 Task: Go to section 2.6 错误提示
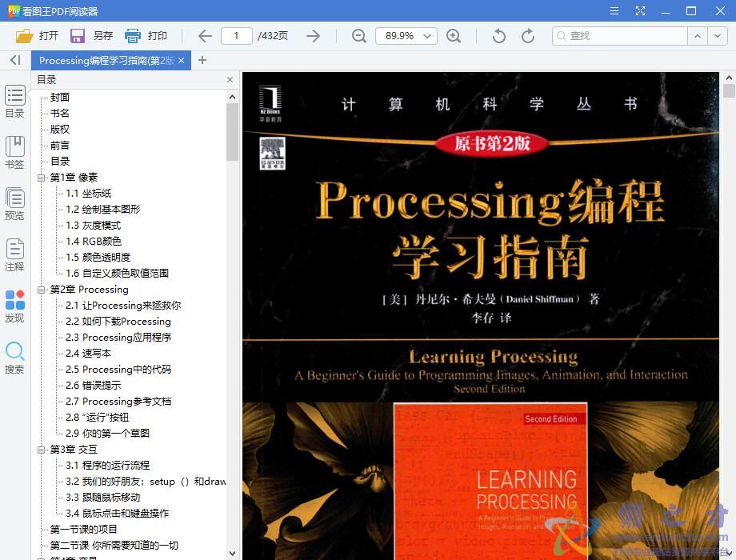click(94, 386)
